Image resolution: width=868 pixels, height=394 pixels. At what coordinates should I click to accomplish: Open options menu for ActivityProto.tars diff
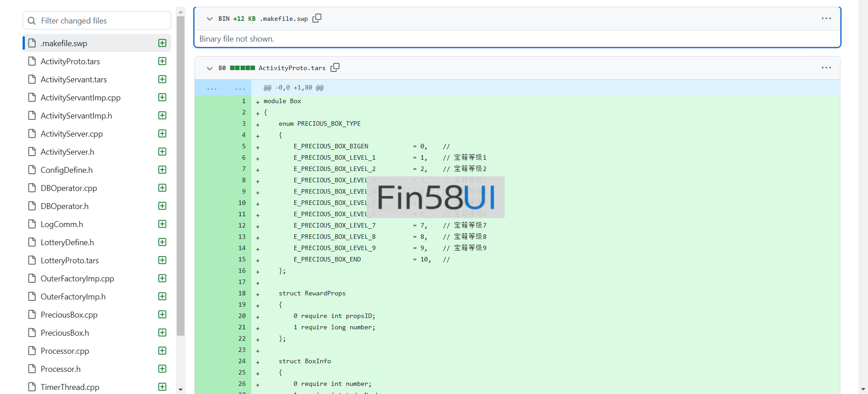pyautogui.click(x=826, y=68)
